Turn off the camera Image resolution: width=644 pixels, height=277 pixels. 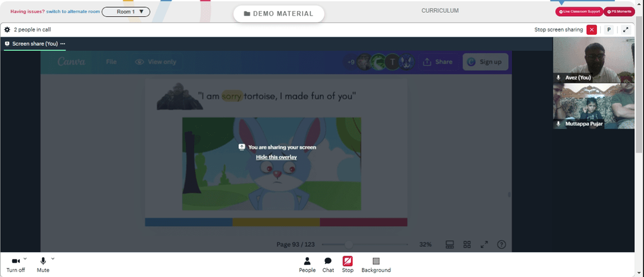[15, 265]
